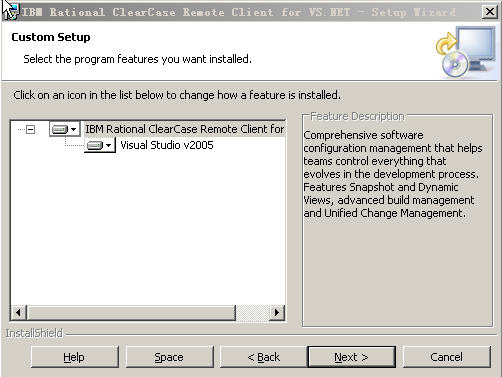Click the horizontal scrollbar thumb in the feature list

(x=131, y=313)
